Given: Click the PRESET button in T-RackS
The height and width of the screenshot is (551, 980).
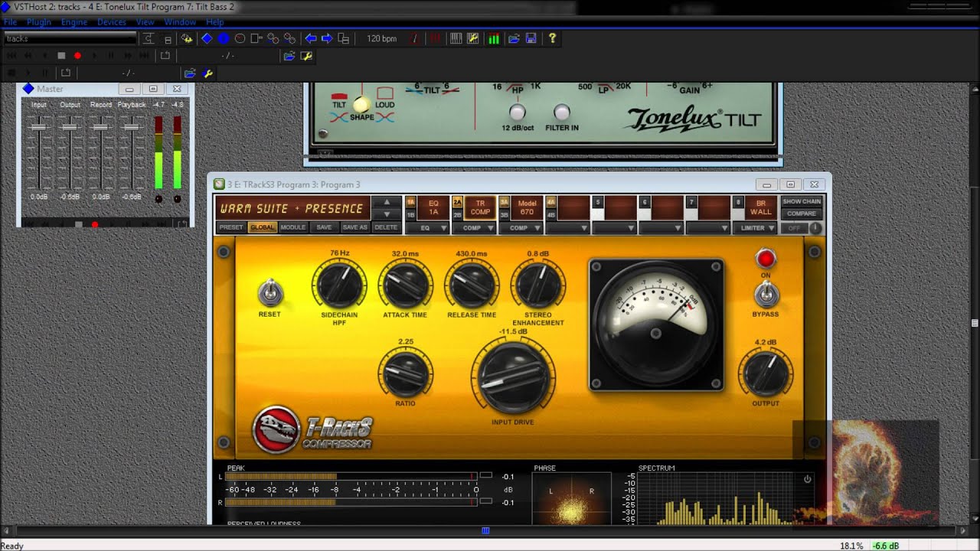Looking at the screenshot, I should tap(231, 227).
